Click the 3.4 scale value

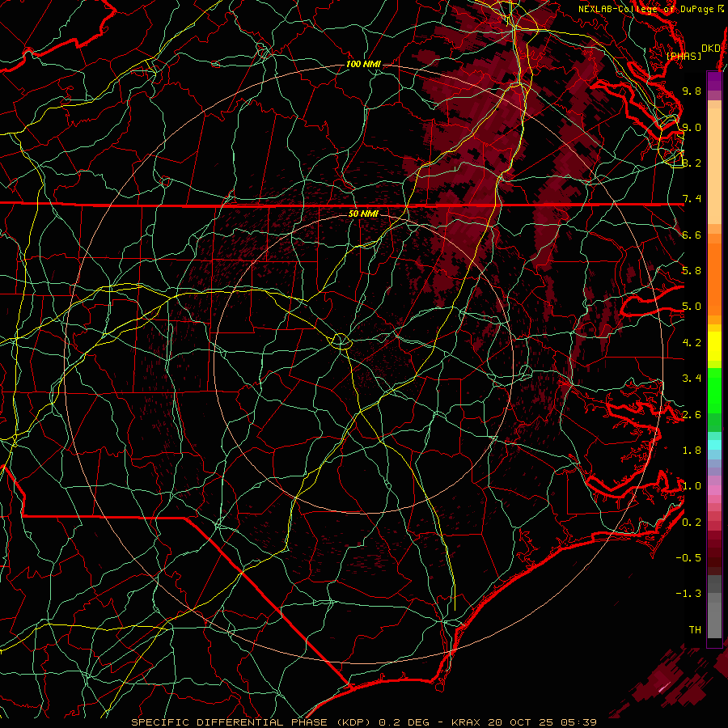[692, 379]
